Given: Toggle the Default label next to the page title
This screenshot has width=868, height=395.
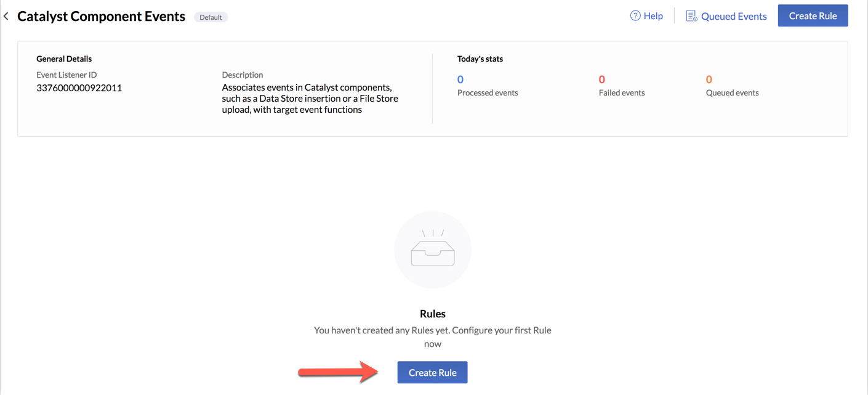Looking at the screenshot, I should point(211,17).
